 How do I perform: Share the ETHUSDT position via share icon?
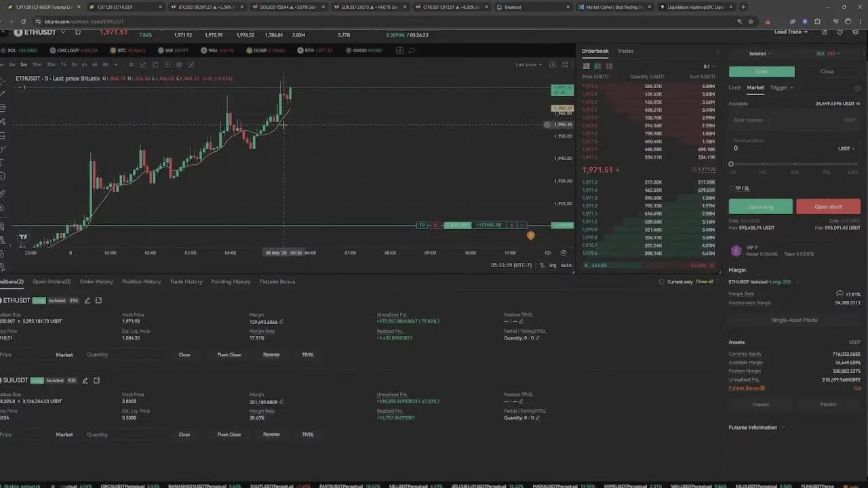(x=98, y=300)
